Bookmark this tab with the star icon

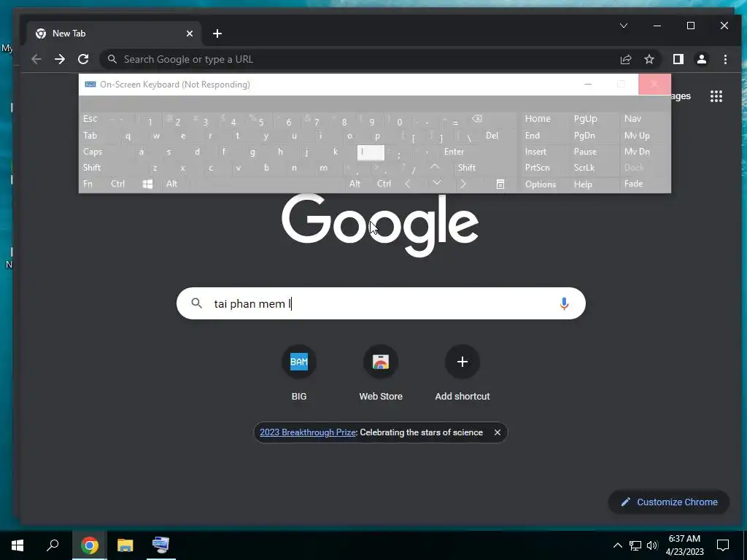tap(649, 59)
